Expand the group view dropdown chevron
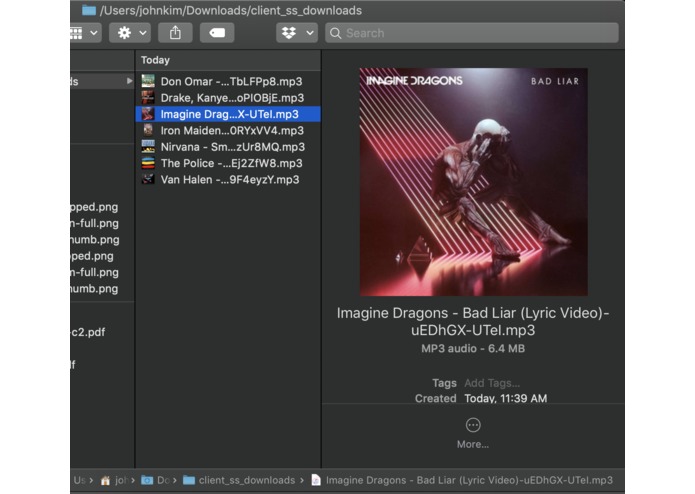This screenshot has height=494, width=695. tap(94, 33)
